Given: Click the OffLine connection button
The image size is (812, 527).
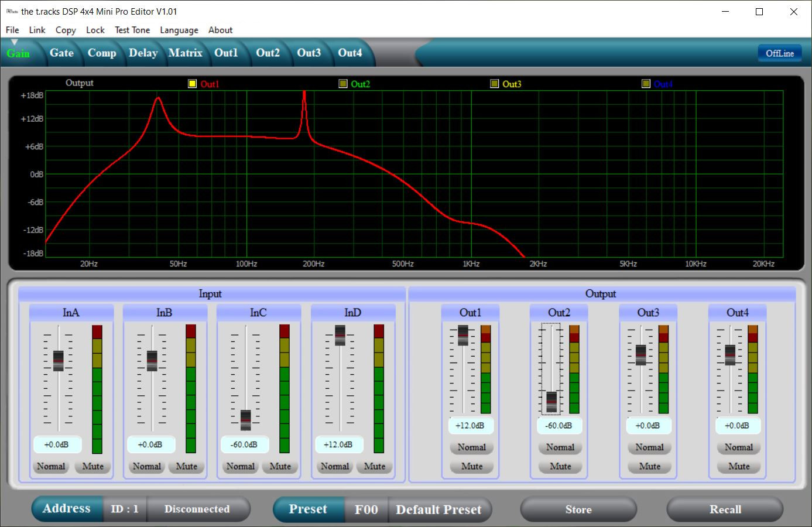Looking at the screenshot, I should pos(780,53).
